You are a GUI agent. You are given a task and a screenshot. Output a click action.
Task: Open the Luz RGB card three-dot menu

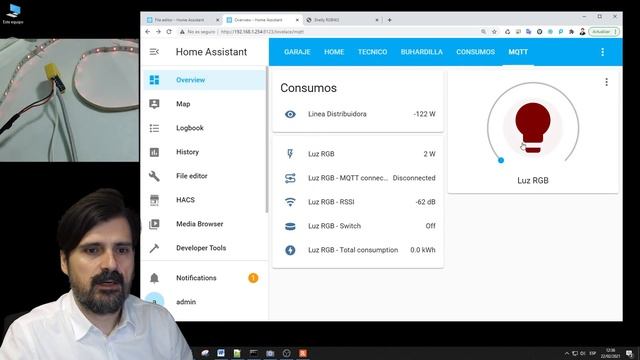pos(607,82)
